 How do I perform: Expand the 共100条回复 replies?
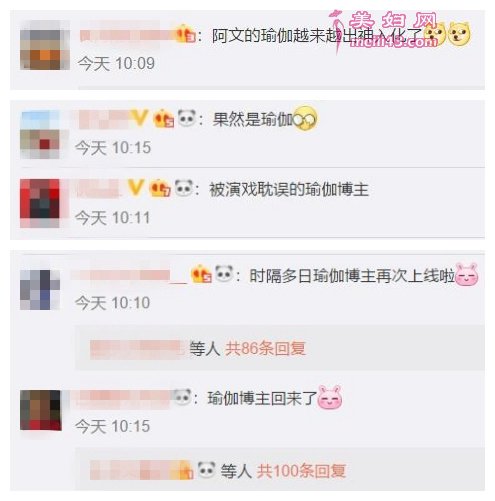(301, 471)
